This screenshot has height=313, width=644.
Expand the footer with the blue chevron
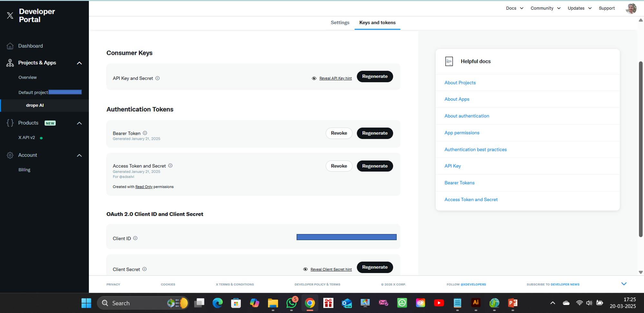[624, 284]
